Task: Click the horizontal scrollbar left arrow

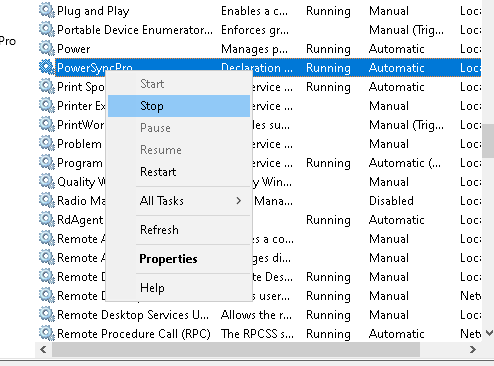Action: pyautogui.click(x=43, y=349)
